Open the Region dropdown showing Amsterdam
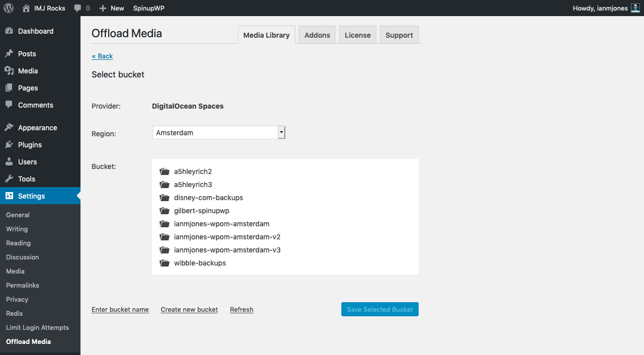This screenshot has width=644, height=355. click(219, 133)
